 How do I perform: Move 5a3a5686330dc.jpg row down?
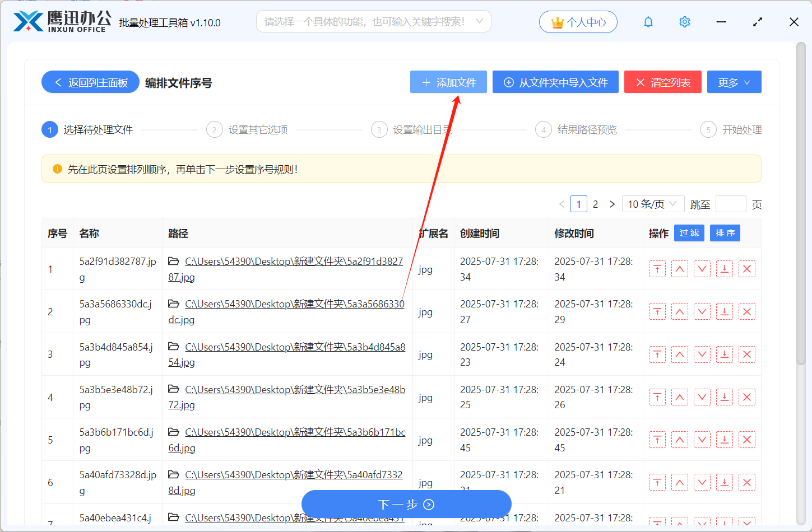point(702,312)
